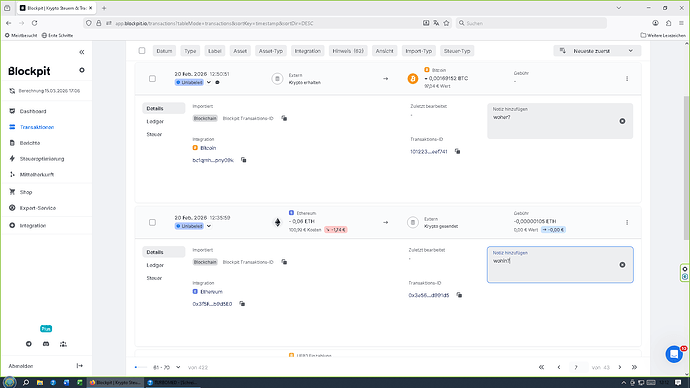
Task: Copy Bitcoin wallet address bc1qmh
Action: pyautogui.click(x=244, y=160)
